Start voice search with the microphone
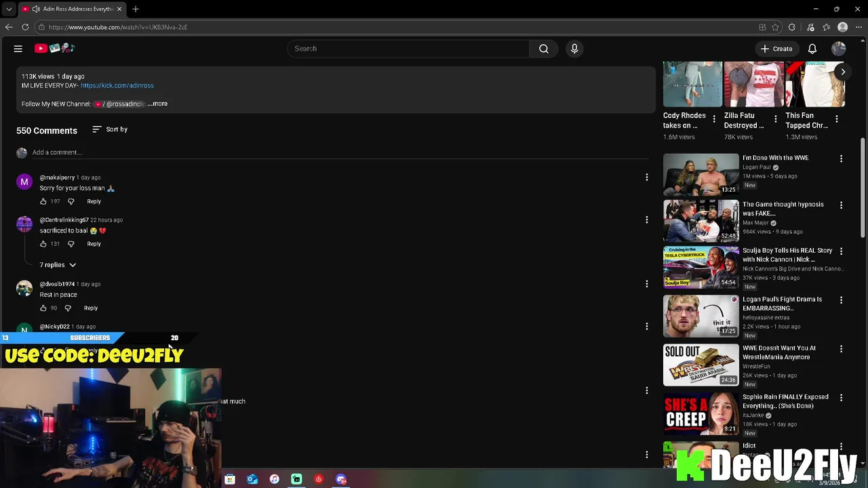 574,49
